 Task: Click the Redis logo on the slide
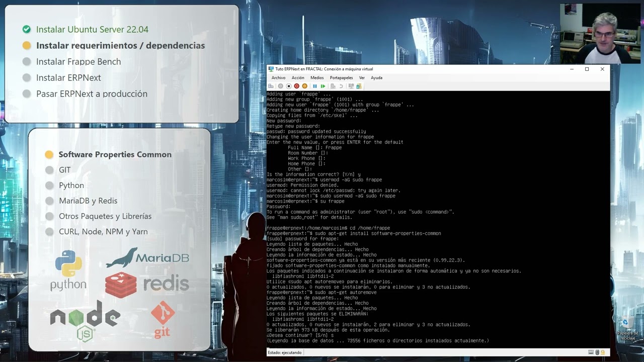147,285
